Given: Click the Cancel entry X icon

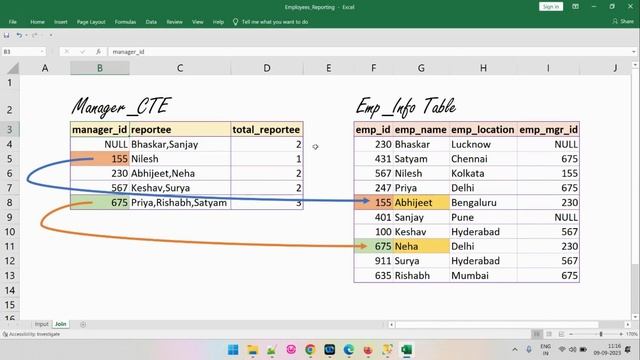Looking at the screenshot, I should [67, 52].
